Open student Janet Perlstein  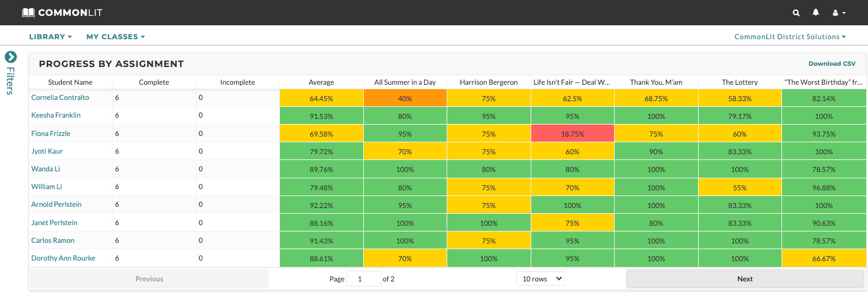[x=54, y=222]
